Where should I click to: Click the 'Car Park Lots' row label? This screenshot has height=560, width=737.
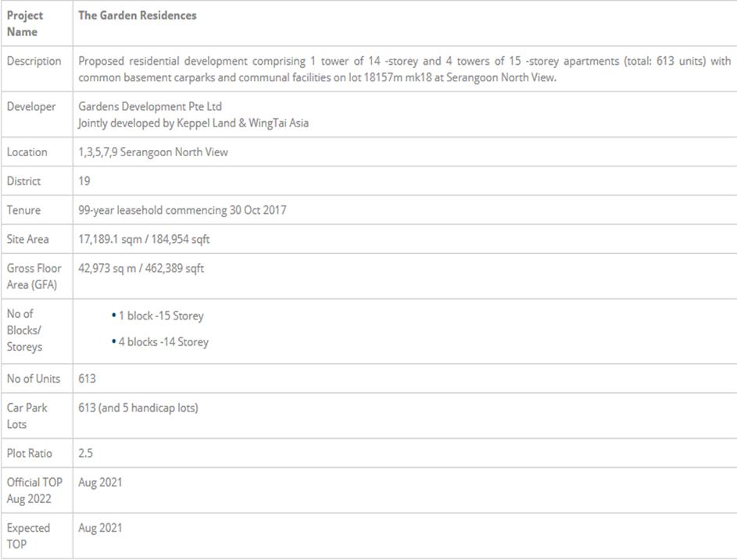pyautogui.click(x=27, y=416)
